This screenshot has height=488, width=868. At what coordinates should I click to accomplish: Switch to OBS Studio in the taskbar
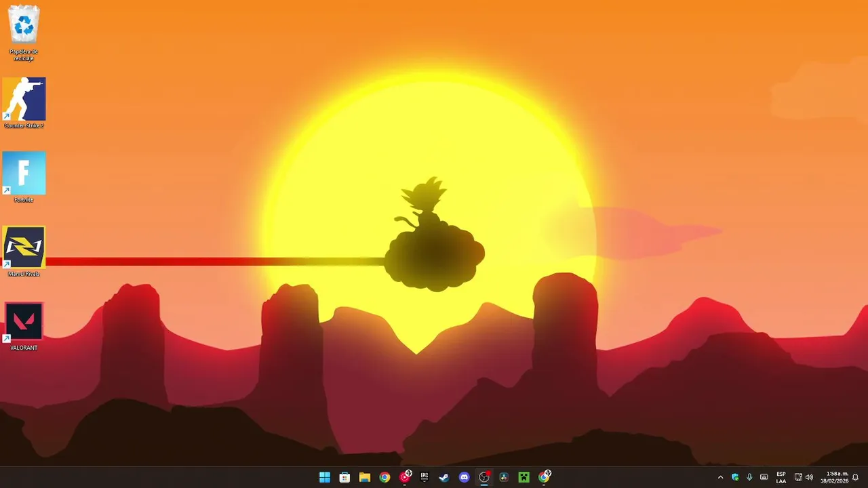point(484,477)
